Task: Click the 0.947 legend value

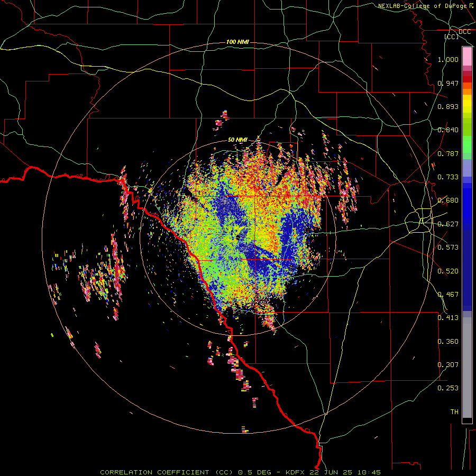Action: [448, 83]
